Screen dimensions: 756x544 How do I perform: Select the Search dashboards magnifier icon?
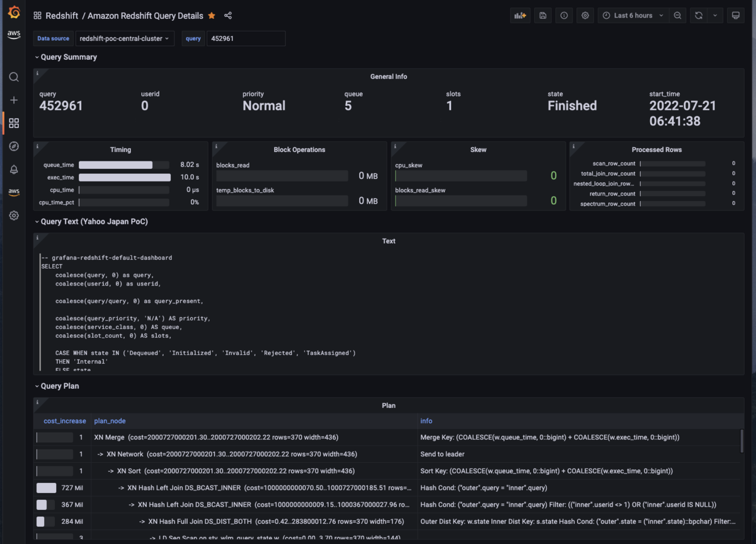pos(14,76)
